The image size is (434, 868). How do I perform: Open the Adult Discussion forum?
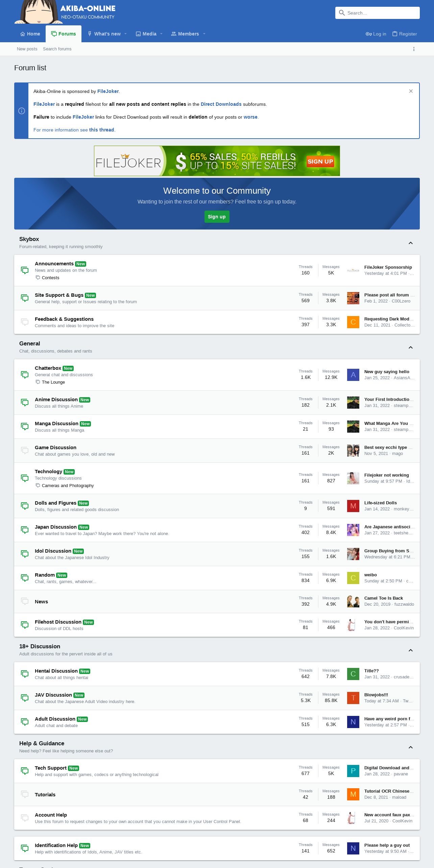coord(55,719)
